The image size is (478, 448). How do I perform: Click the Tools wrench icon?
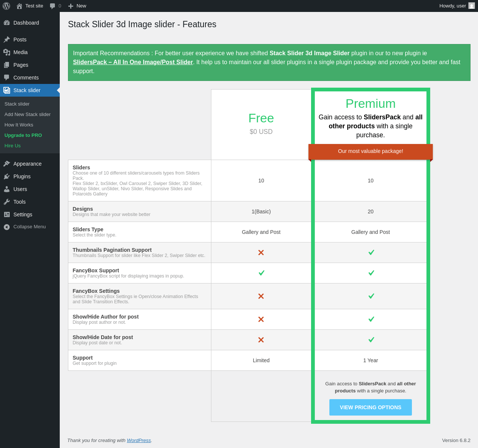coord(7,202)
